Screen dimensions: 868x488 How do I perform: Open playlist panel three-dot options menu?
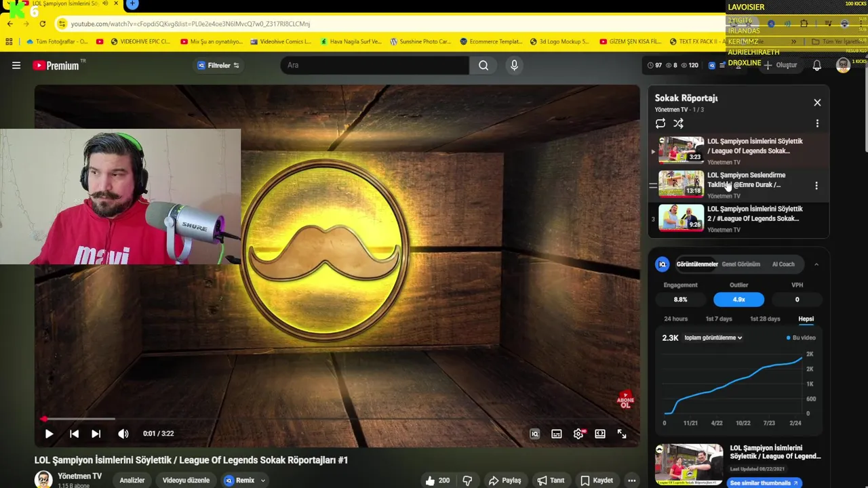click(817, 123)
